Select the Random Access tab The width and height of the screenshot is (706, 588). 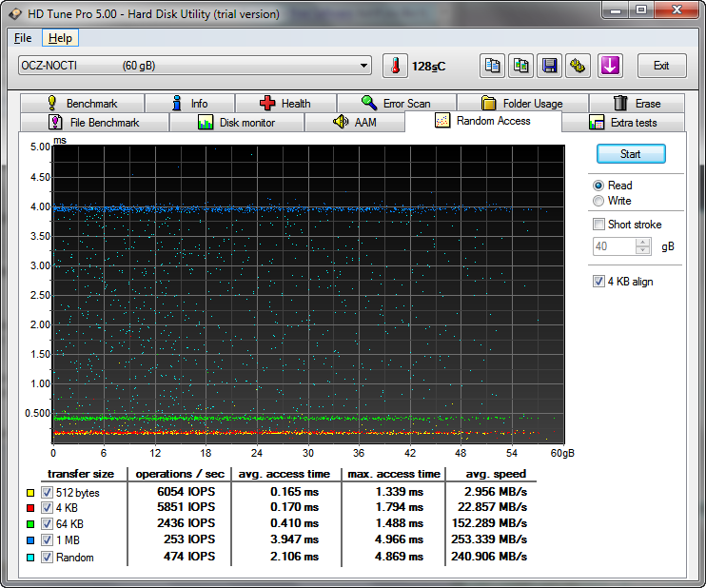tap(483, 121)
